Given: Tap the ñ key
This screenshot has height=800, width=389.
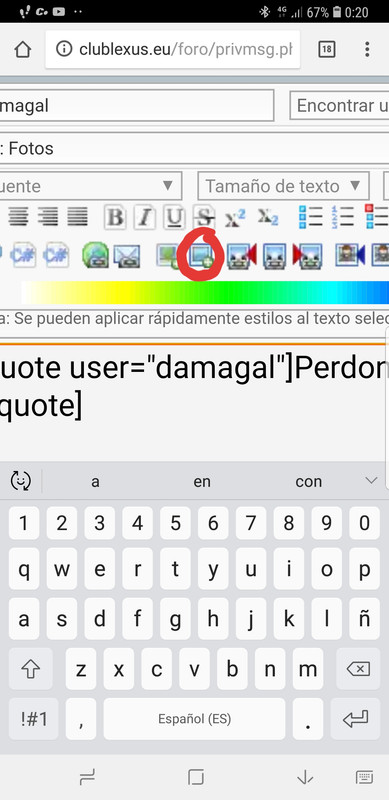Looking at the screenshot, I should [x=364, y=619].
